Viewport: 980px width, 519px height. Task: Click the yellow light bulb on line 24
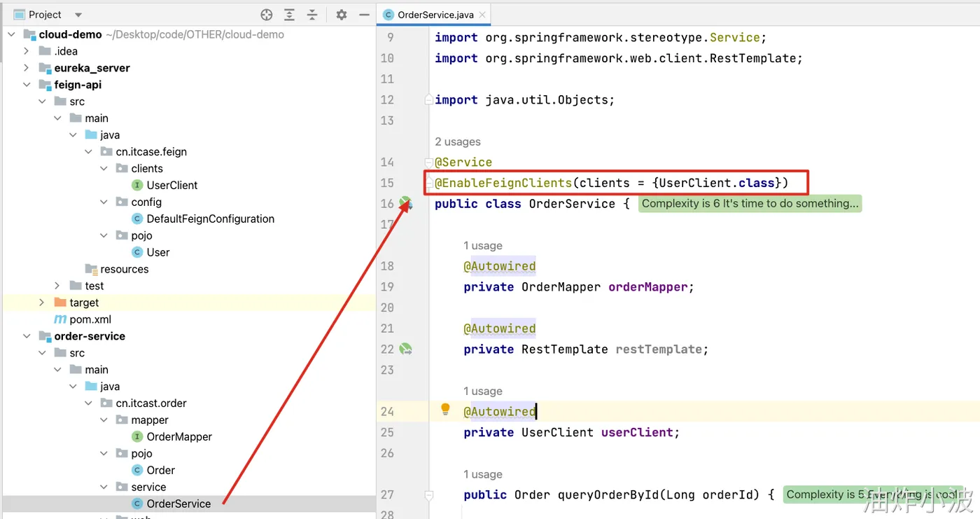click(x=445, y=410)
